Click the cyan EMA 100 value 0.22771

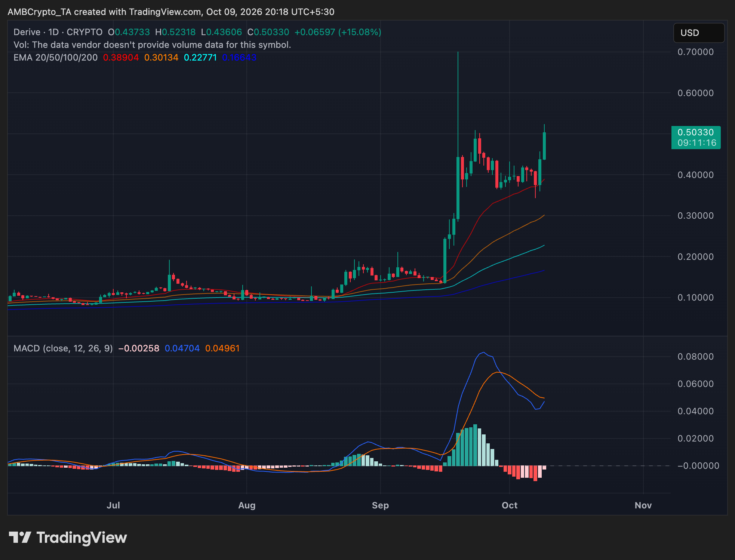coord(200,58)
